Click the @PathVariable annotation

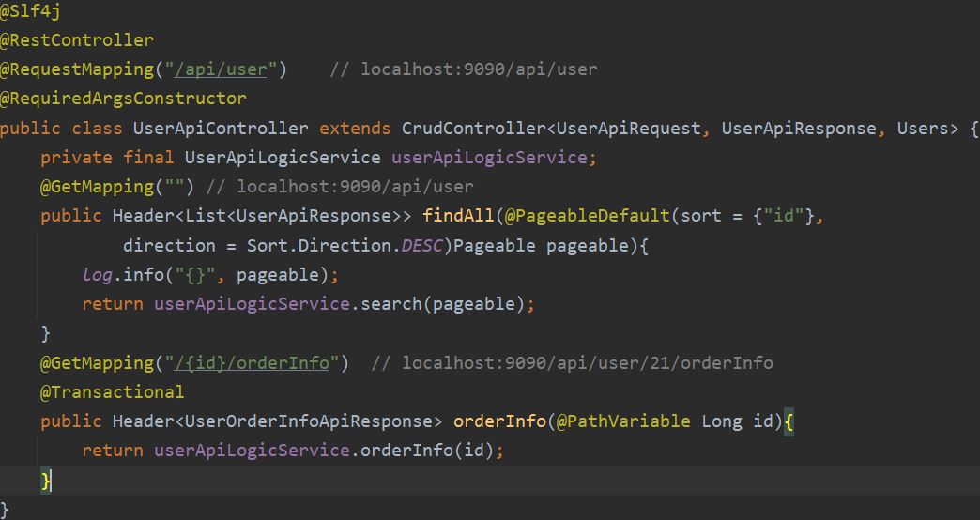point(623,421)
